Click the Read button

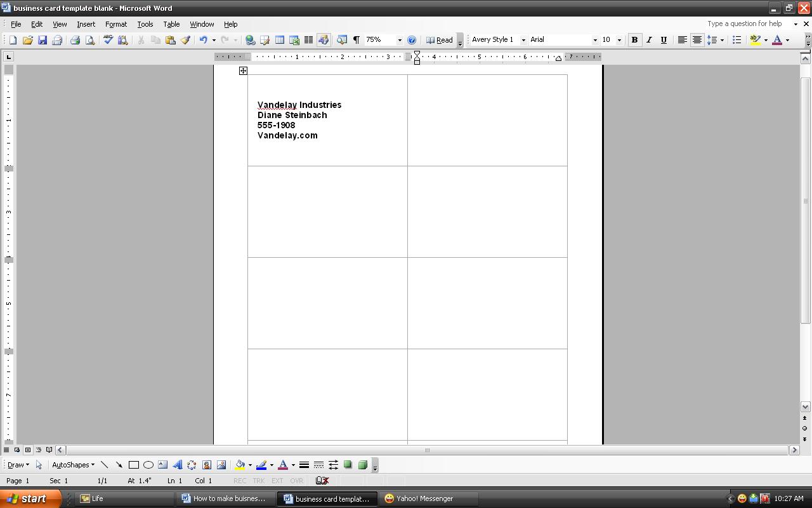click(x=440, y=40)
